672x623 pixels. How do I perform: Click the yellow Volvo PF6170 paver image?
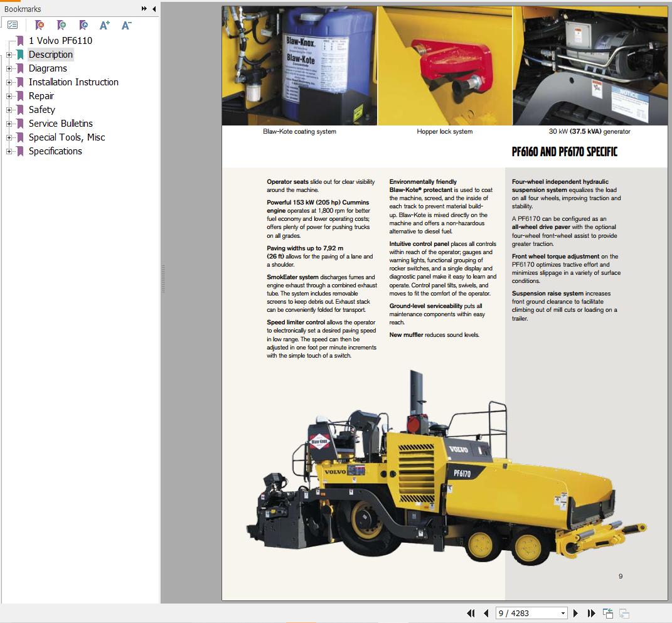point(445,469)
